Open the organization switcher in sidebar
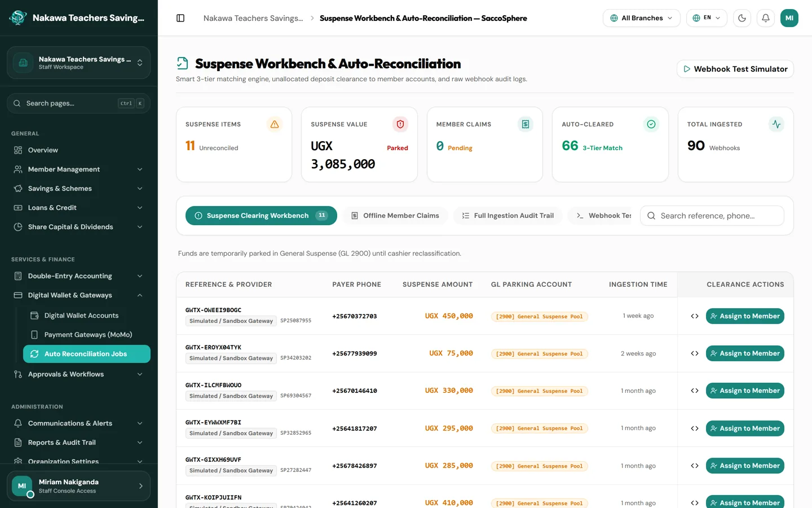 [79, 63]
